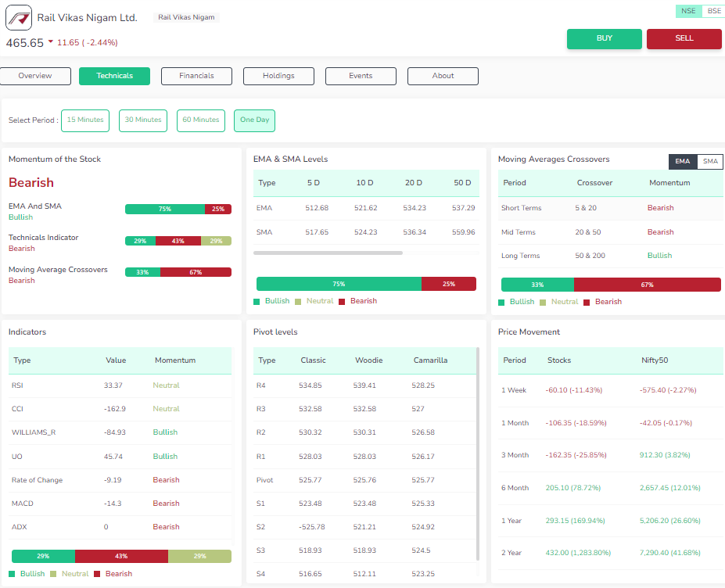Switch to the Financials tab

pyautogui.click(x=196, y=76)
